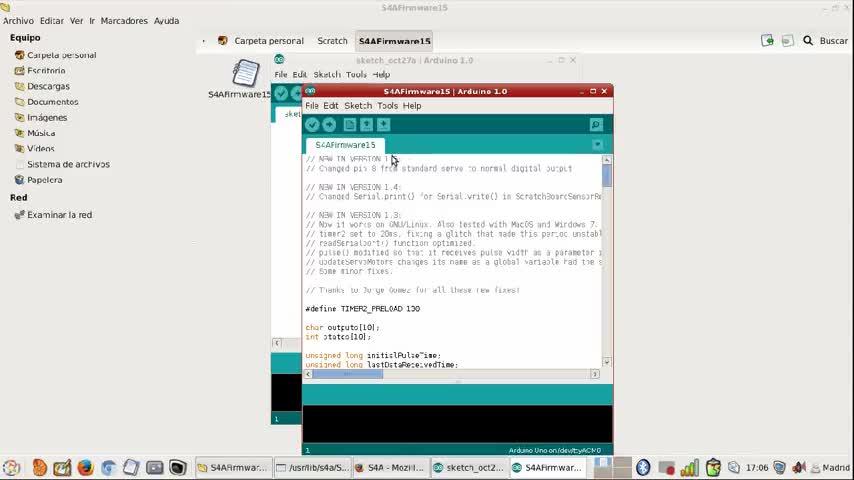Viewport: 854px width, 480px height.
Task: Open Tools menu in S4AFirmware15 Arduino window
Action: pyautogui.click(x=387, y=106)
